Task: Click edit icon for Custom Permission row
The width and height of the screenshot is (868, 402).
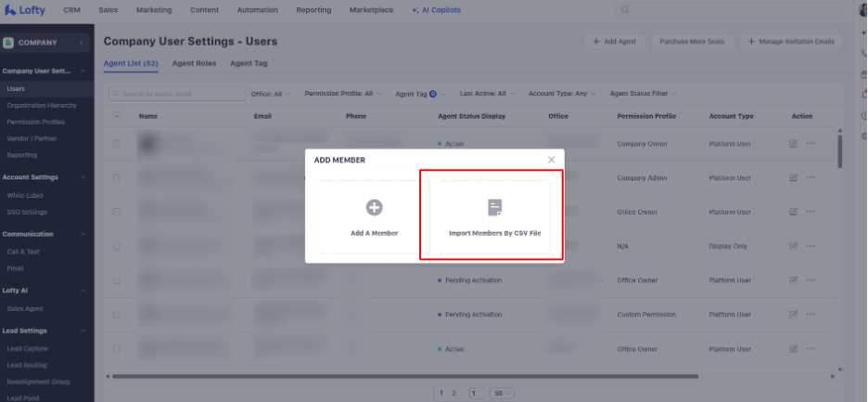Action: tap(793, 315)
